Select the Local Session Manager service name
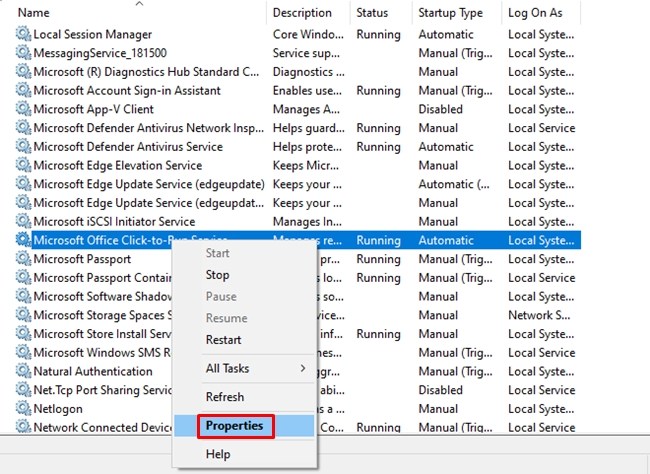 pos(92,34)
